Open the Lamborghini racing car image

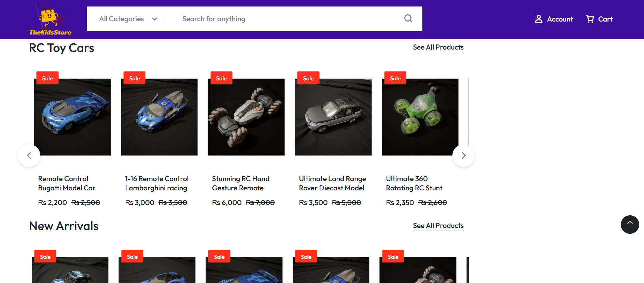tap(159, 117)
